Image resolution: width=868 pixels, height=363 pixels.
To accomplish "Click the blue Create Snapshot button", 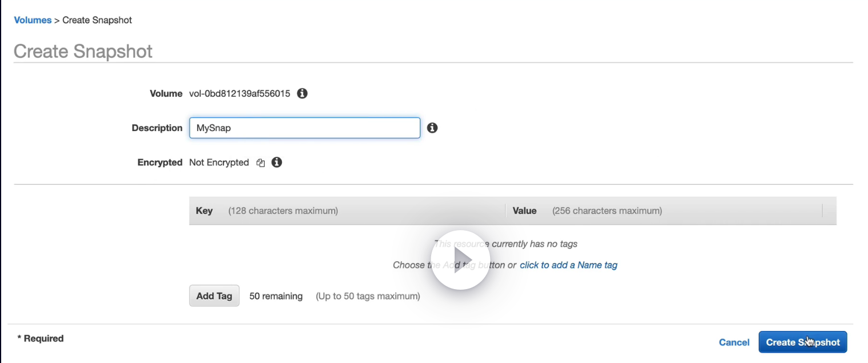I will (802, 342).
